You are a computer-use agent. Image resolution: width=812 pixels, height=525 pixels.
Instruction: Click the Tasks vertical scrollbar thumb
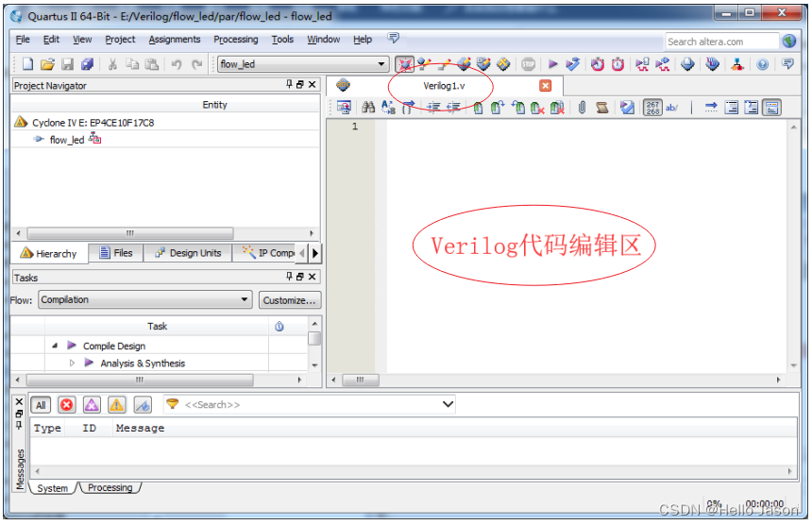(314, 339)
